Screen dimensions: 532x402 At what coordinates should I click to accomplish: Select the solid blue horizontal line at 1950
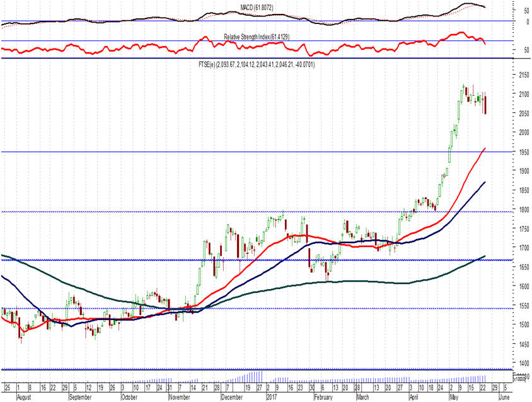(x=256, y=152)
